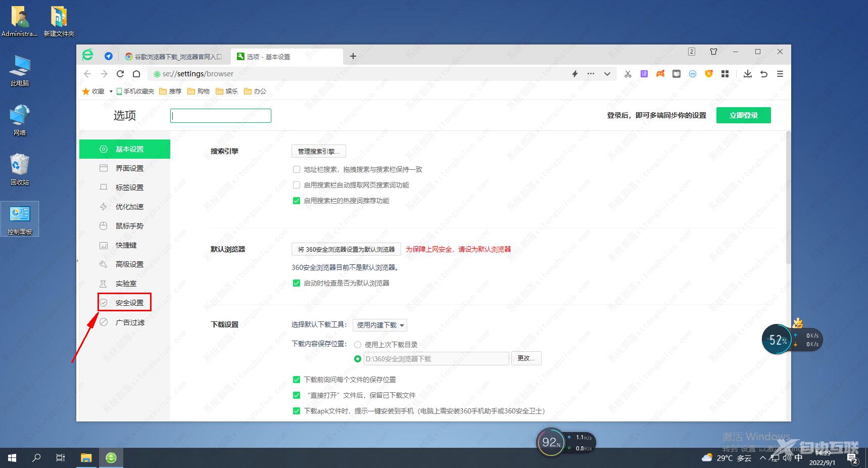
Task: Click the security shield toolbar icon
Action: [x=709, y=74]
